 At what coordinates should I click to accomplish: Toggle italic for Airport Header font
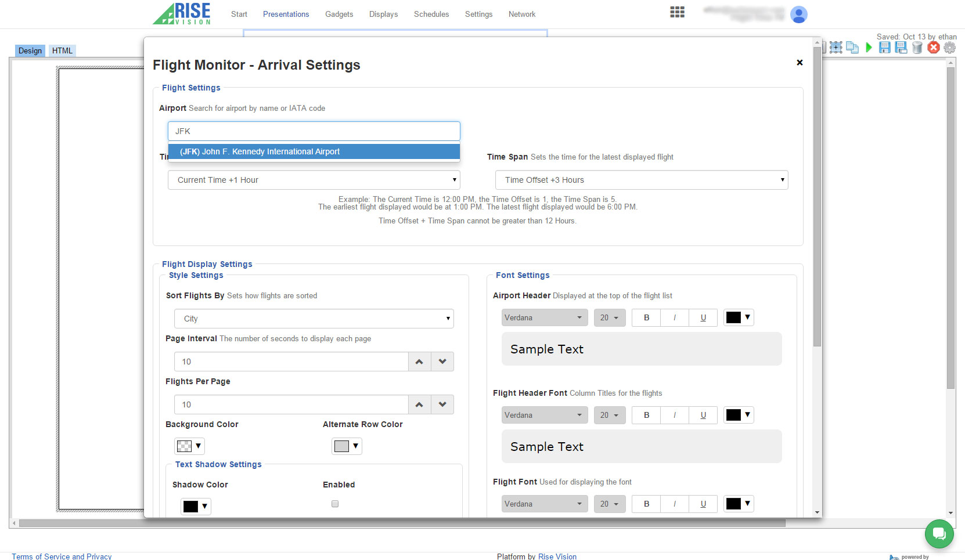(x=675, y=317)
